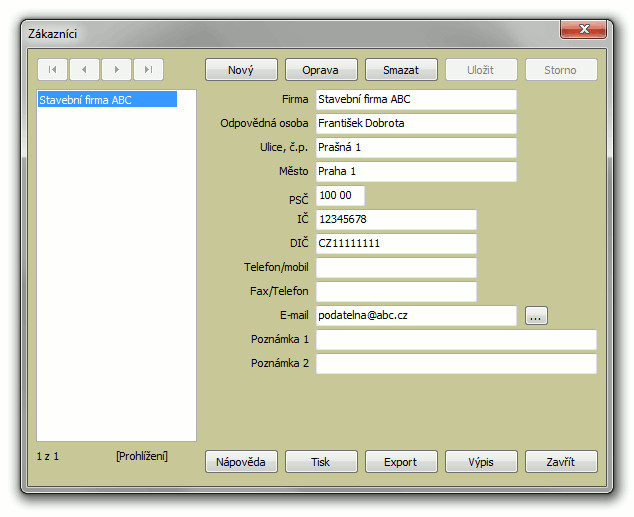This screenshot has height=517, width=634.
Task: Click the '[Prohlížení]' mode status text
Action: 142,456
